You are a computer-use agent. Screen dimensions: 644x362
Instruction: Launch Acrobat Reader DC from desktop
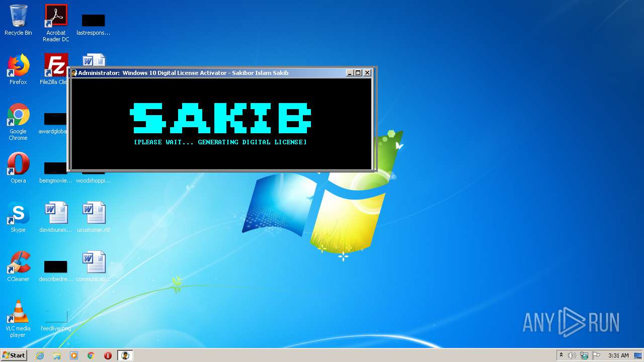click(x=56, y=23)
